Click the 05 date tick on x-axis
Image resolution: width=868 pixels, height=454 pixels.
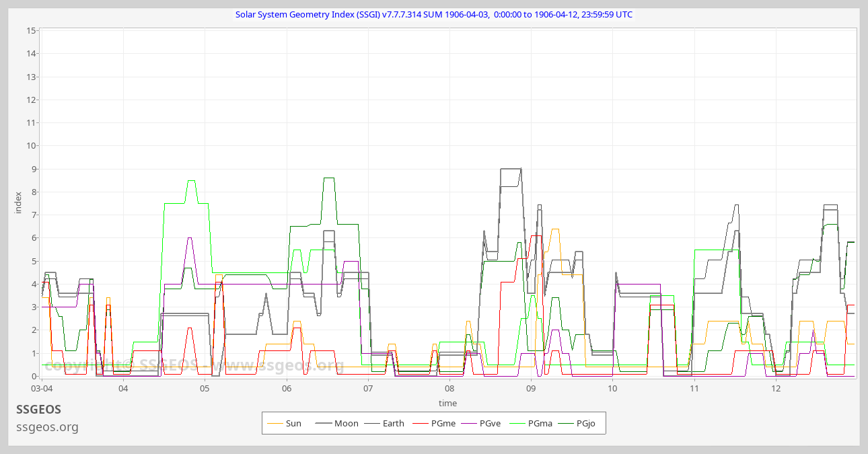coord(205,388)
